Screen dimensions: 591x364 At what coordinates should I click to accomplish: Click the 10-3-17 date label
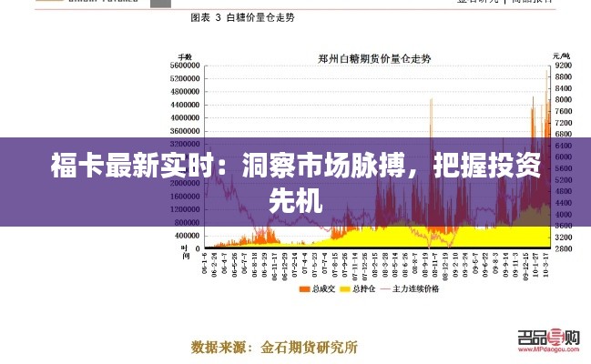click(545, 266)
